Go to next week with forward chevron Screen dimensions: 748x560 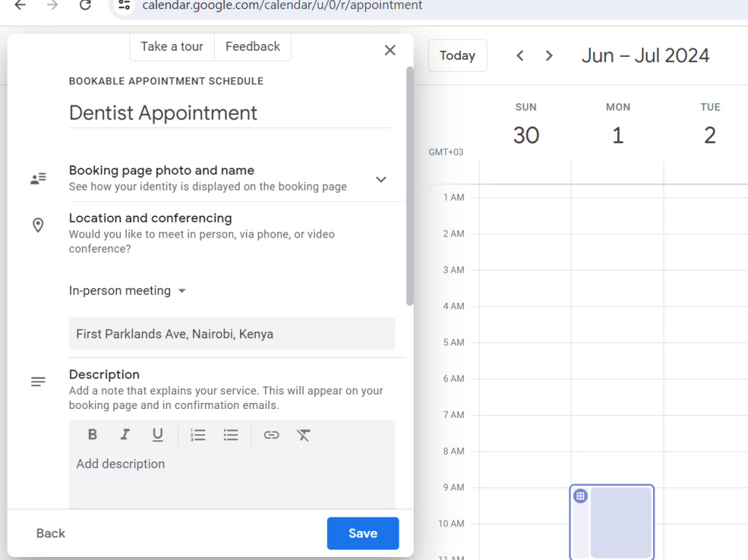pyautogui.click(x=549, y=55)
